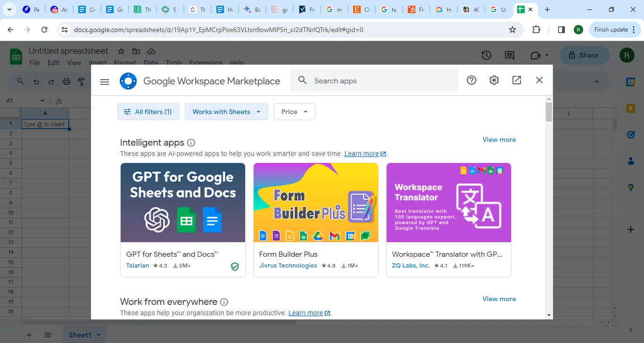Image resolution: width=644 pixels, height=343 pixels.
Task: Click the verified badge on GPT for Sheets card
Action: 235,267
